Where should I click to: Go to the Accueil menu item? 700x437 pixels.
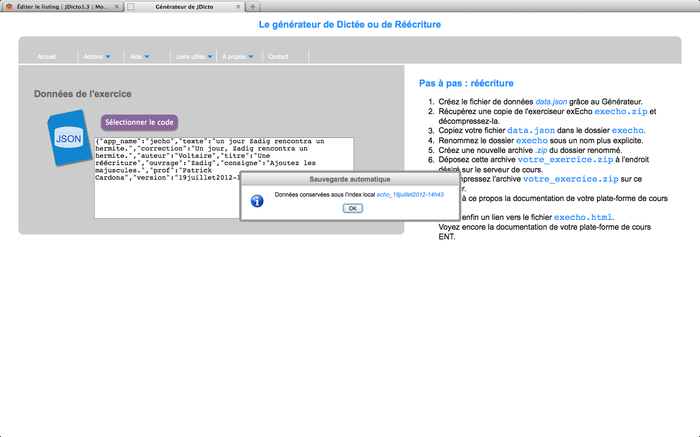click(47, 57)
